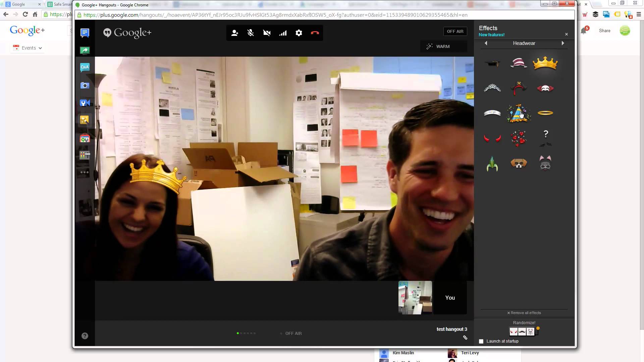Check the Launch at startup checkbox
This screenshot has height=362, width=644.
(481, 341)
